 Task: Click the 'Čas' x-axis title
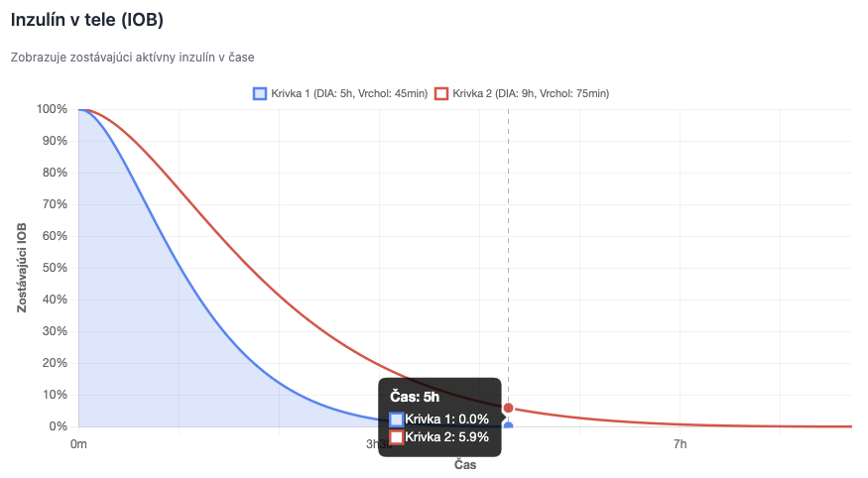pos(465,464)
